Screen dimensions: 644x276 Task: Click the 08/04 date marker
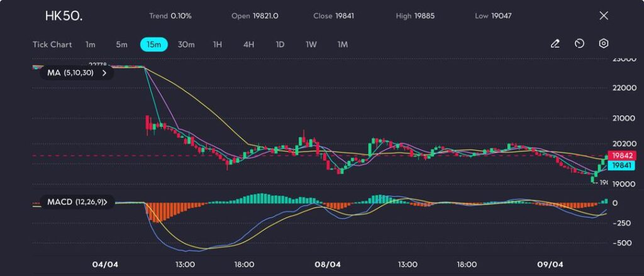click(x=328, y=265)
